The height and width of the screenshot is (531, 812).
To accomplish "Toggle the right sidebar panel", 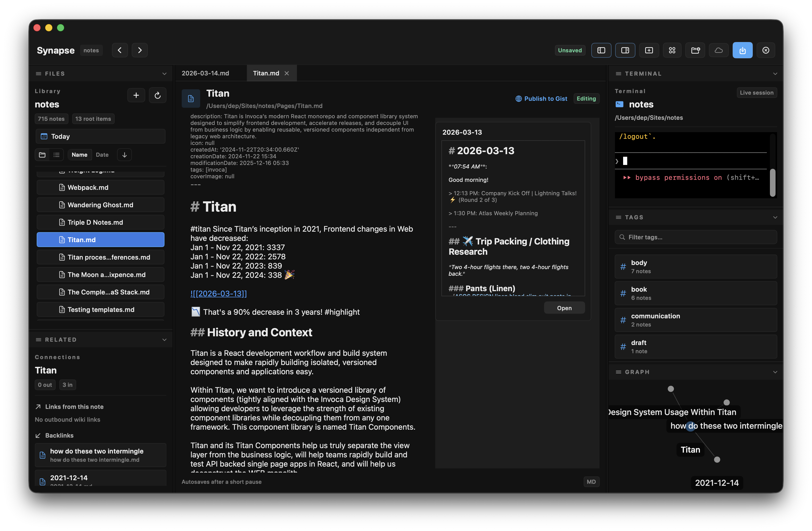I will [x=625, y=51].
